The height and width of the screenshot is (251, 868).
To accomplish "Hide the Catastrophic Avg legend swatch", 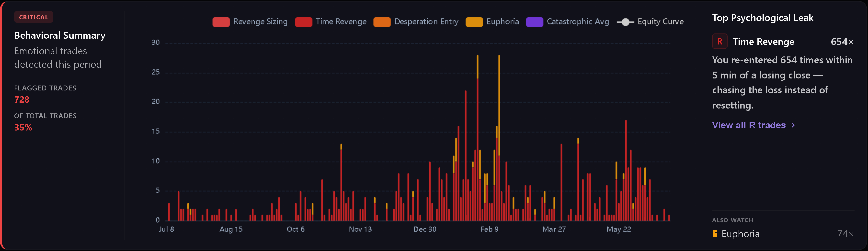I will point(534,22).
